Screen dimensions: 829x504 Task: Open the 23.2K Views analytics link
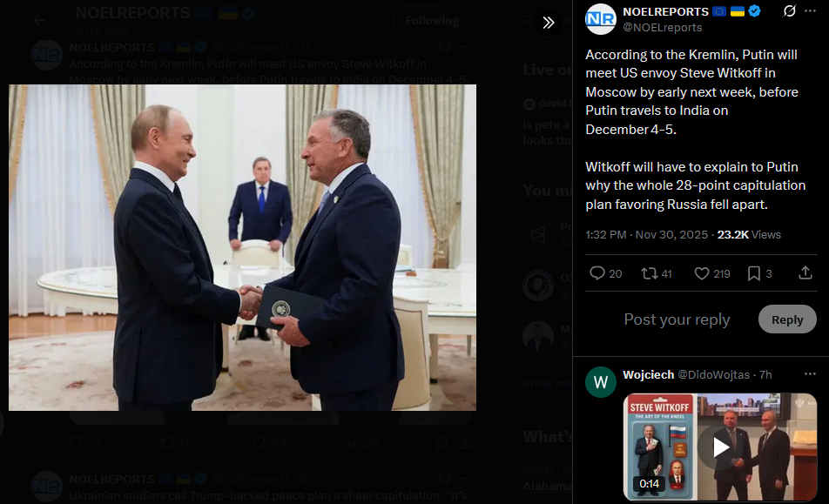[749, 234]
